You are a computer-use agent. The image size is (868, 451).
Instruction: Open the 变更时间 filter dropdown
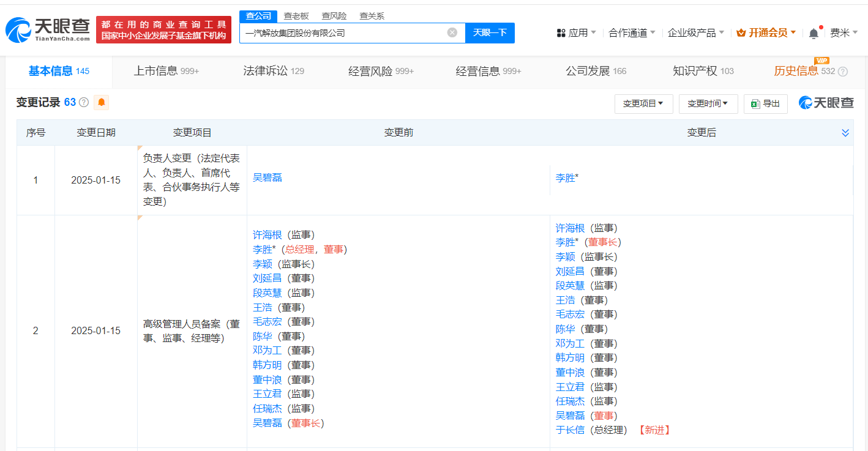[x=708, y=104]
